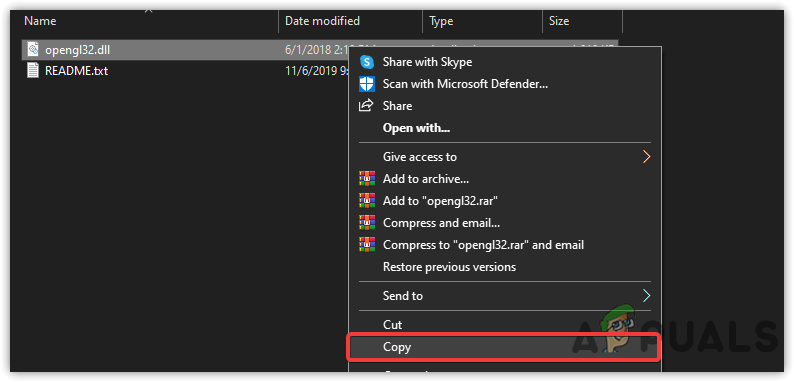Viewport: 794px width, 382px height.
Task: Select the opengl32.dll file name
Action: coord(77,50)
